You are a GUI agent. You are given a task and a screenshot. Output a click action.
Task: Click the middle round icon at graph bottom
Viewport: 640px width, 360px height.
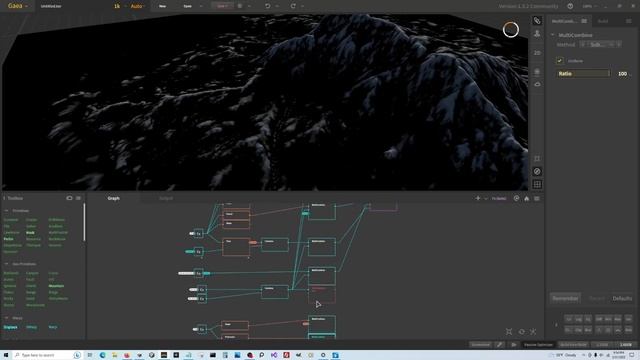(x=522, y=331)
